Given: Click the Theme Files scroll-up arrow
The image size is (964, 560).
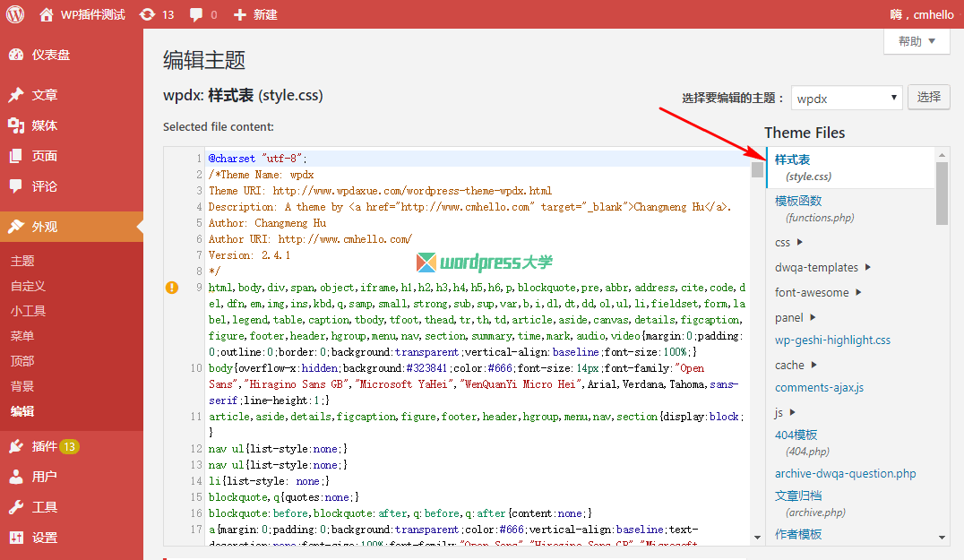Looking at the screenshot, I should pyautogui.click(x=942, y=154).
